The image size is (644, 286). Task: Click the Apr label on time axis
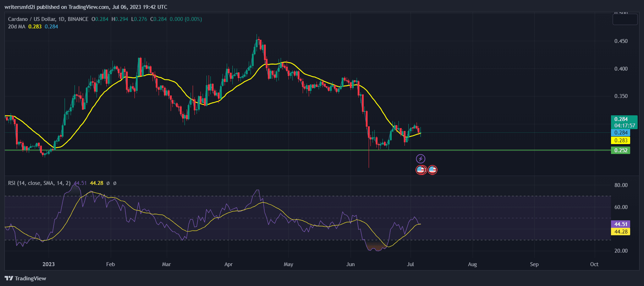[229, 264]
